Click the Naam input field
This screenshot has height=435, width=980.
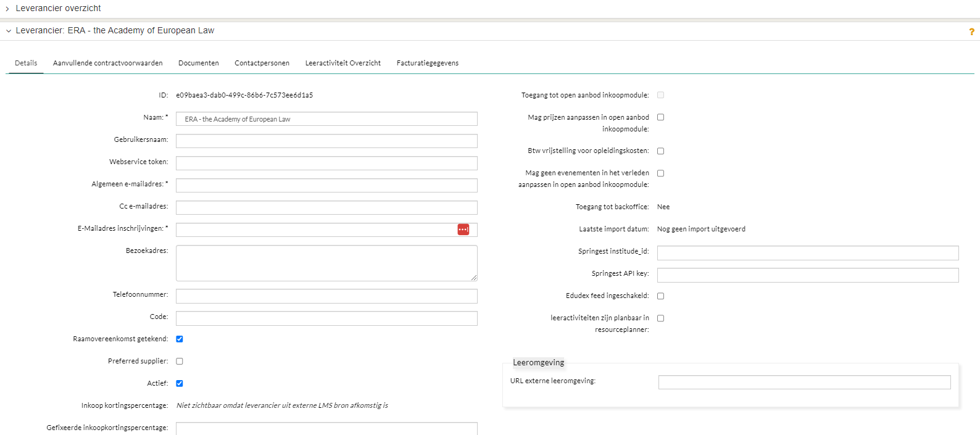pos(326,119)
